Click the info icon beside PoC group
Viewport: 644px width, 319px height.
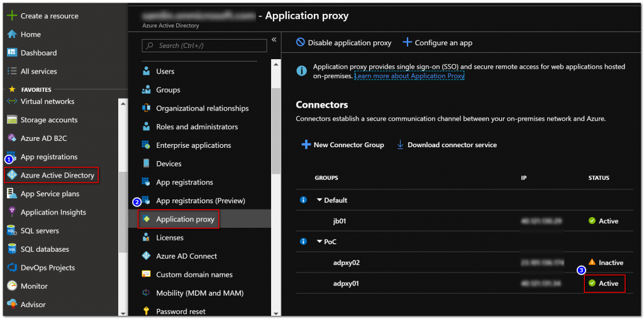tap(304, 242)
